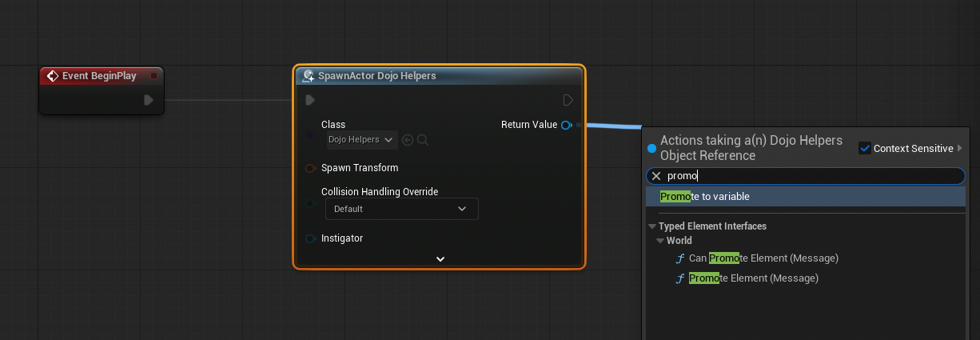Image resolution: width=980 pixels, height=340 pixels.
Task: Click the Spawn Transform input pin
Action: (x=310, y=168)
